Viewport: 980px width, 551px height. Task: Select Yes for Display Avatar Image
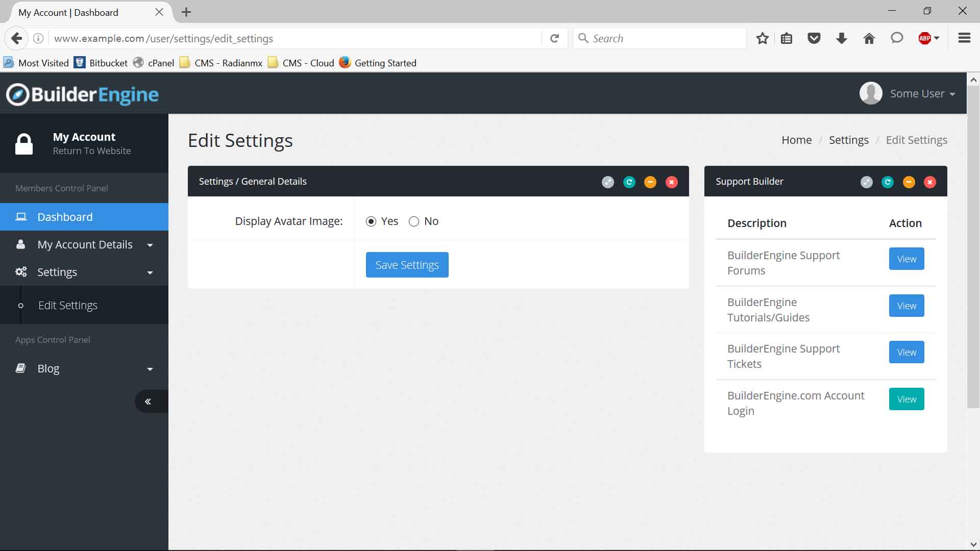coord(371,221)
